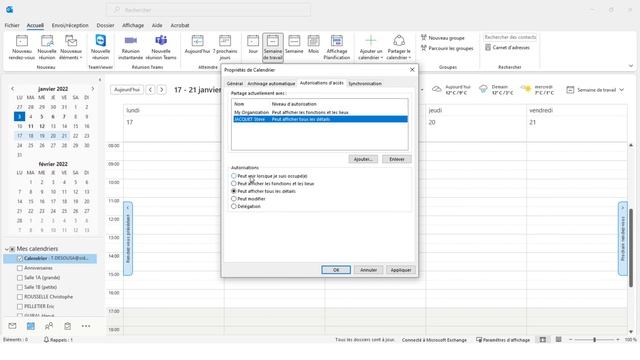Switch to Mois view
Screen dimensions: 640x360
pyautogui.click(x=313, y=45)
